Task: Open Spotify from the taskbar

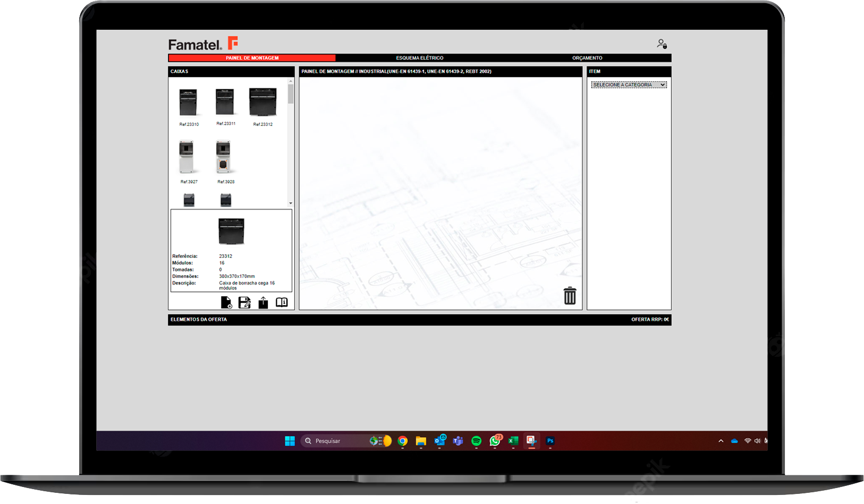Action: coord(476,441)
